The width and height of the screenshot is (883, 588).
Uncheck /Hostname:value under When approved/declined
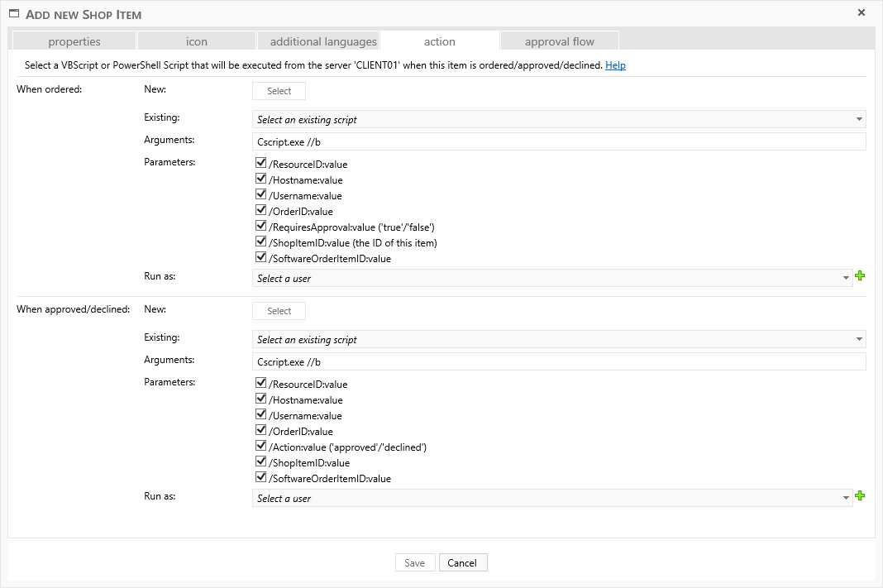coord(261,399)
